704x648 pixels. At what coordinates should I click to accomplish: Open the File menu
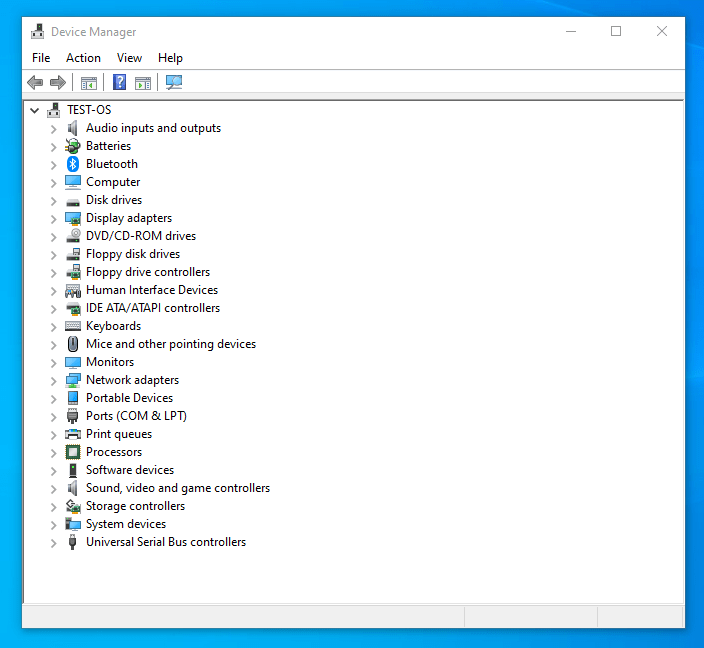[x=41, y=58]
